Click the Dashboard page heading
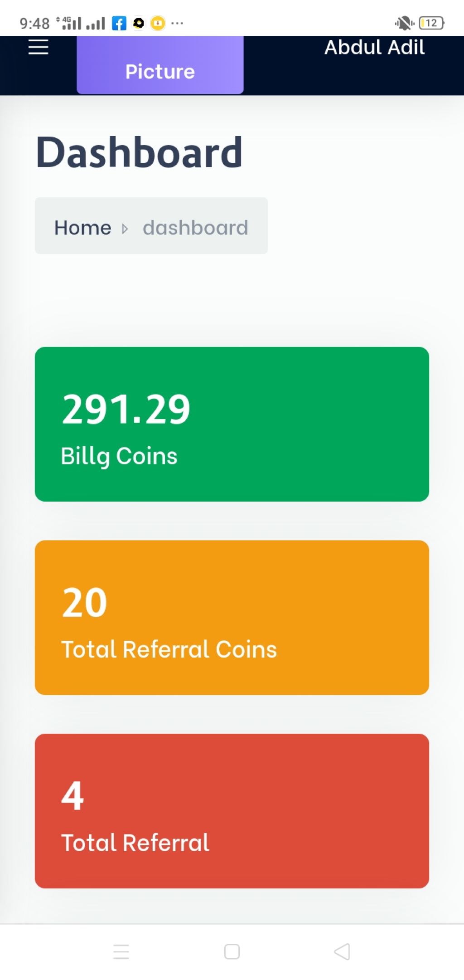Screen dimensions: 464x980 (x=139, y=152)
